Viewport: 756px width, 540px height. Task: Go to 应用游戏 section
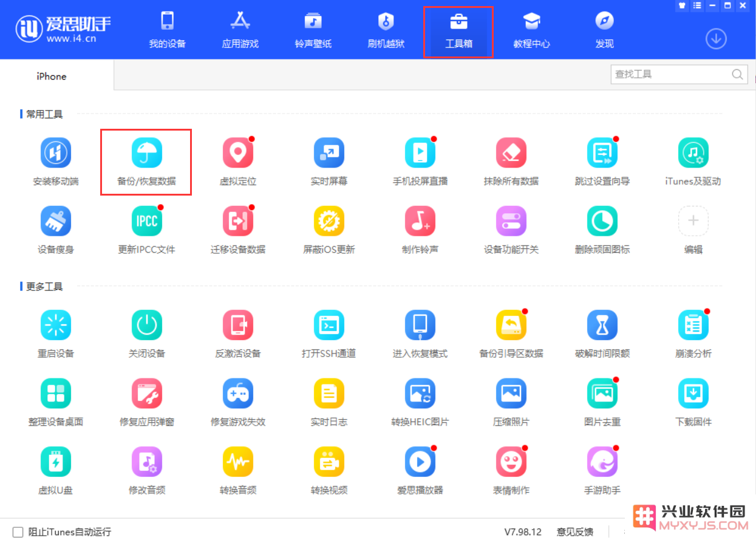click(x=240, y=30)
